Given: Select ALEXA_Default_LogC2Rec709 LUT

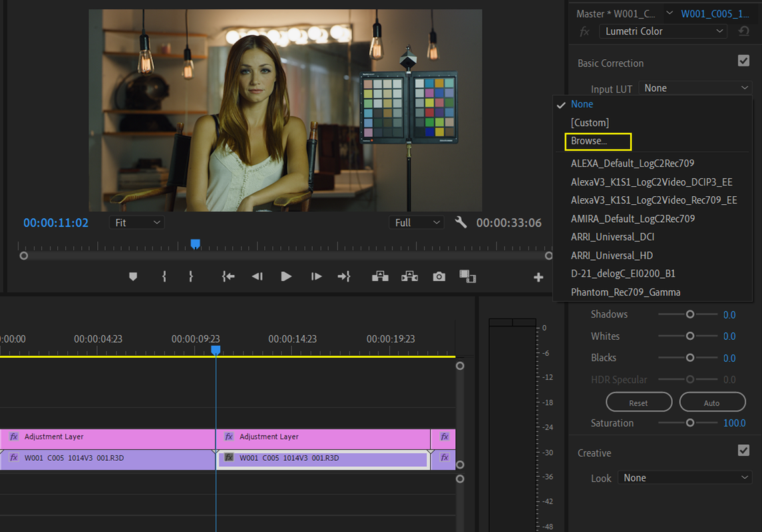Looking at the screenshot, I should (x=653, y=164).
